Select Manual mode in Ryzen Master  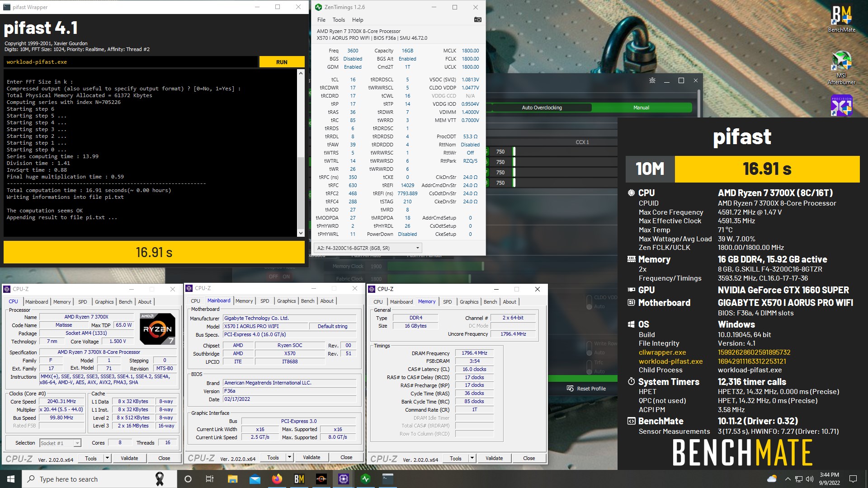click(x=641, y=108)
